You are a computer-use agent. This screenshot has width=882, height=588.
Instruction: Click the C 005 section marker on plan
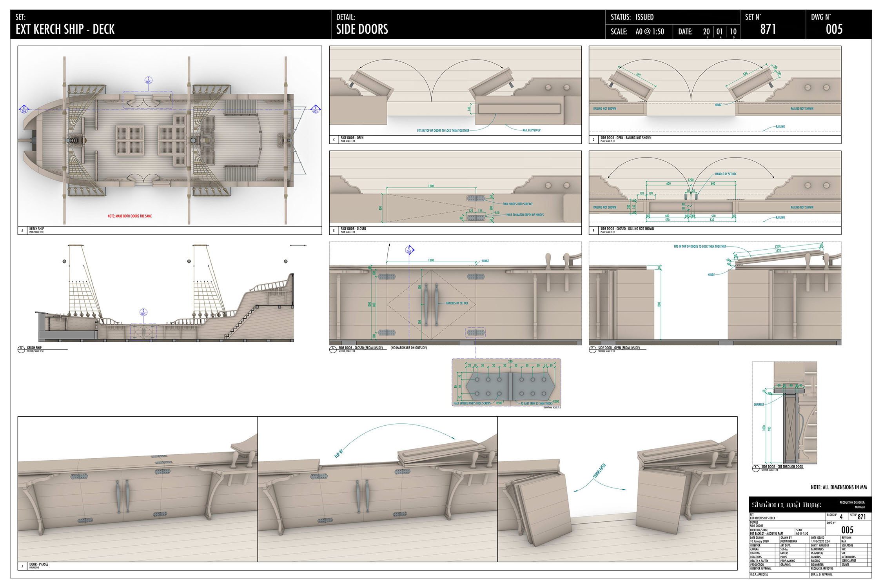point(148,80)
